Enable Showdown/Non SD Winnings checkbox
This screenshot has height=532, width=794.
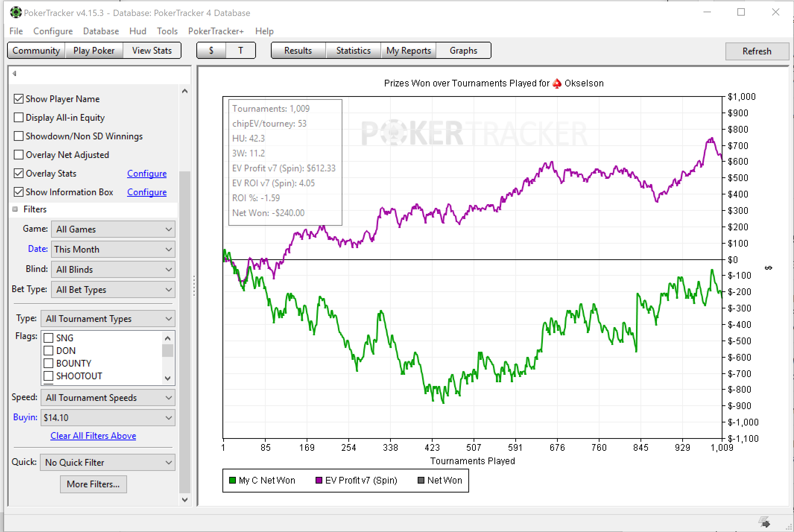click(19, 136)
